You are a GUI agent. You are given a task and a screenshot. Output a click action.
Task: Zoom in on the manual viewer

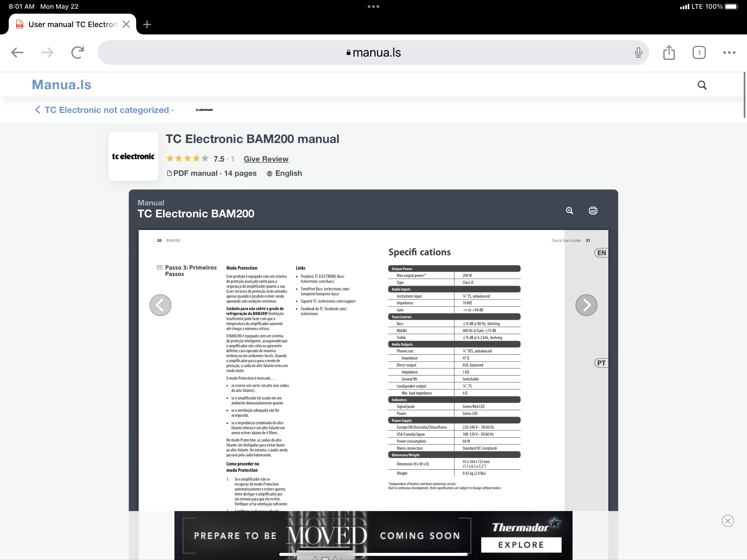tap(569, 211)
